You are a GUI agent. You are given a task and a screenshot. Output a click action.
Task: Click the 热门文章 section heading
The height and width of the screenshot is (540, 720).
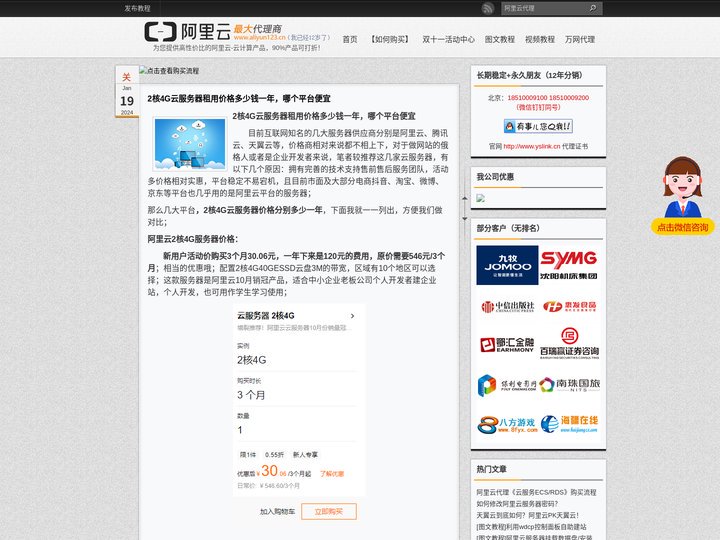(x=491, y=469)
